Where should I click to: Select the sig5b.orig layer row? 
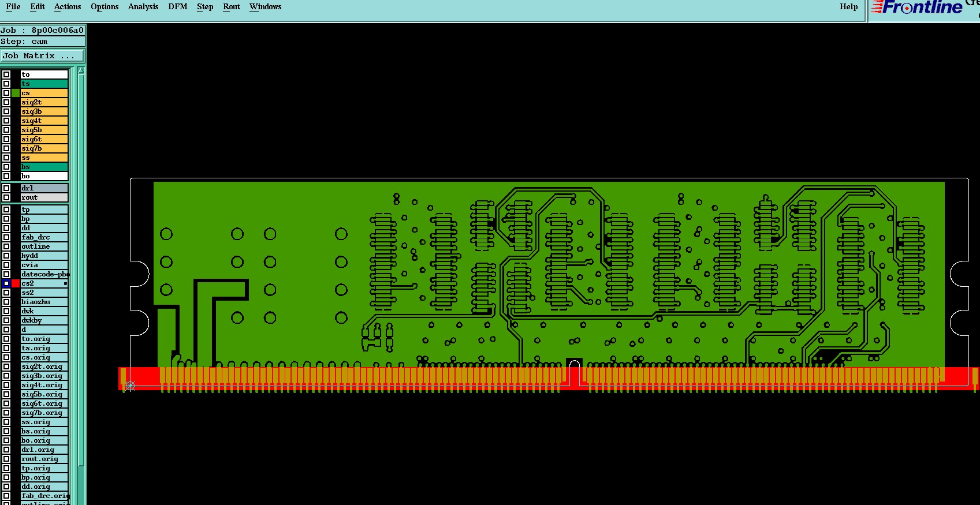(x=44, y=394)
